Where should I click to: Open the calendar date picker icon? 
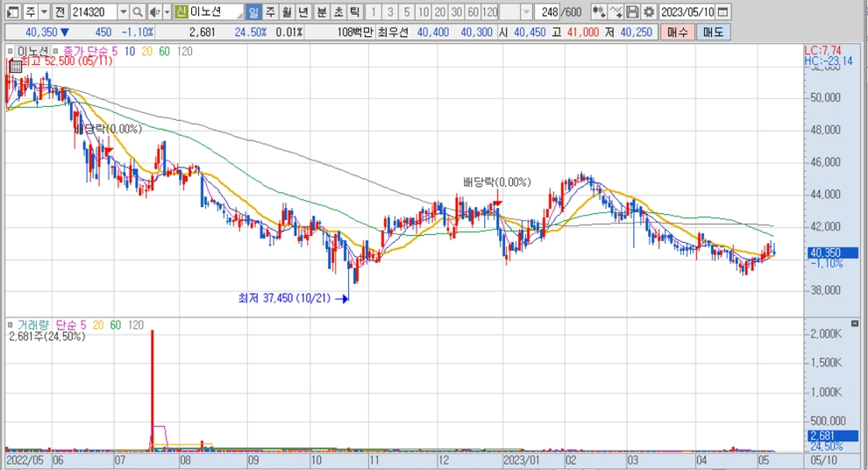point(722,12)
